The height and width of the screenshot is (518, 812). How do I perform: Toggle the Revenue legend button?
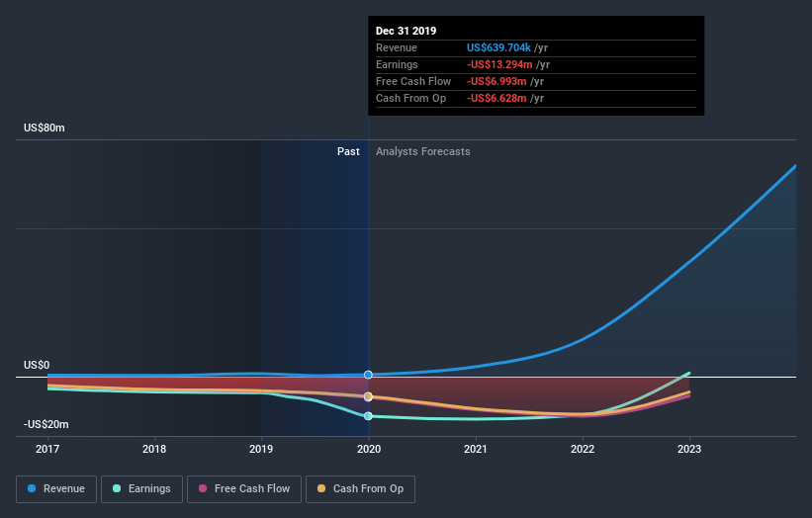(x=56, y=489)
